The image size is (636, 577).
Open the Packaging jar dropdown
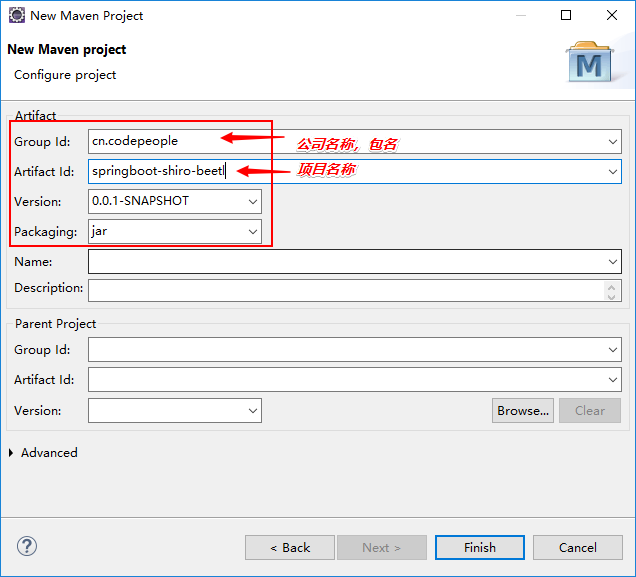tap(253, 232)
